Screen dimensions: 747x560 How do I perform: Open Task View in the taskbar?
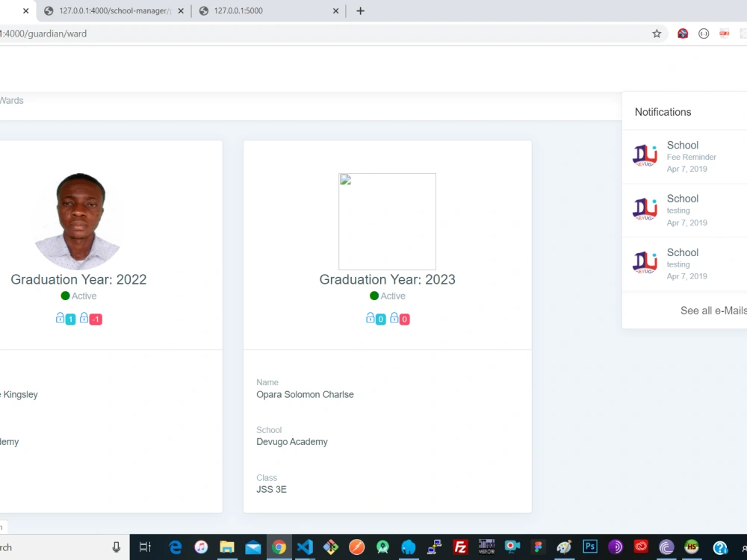pos(145,547)
